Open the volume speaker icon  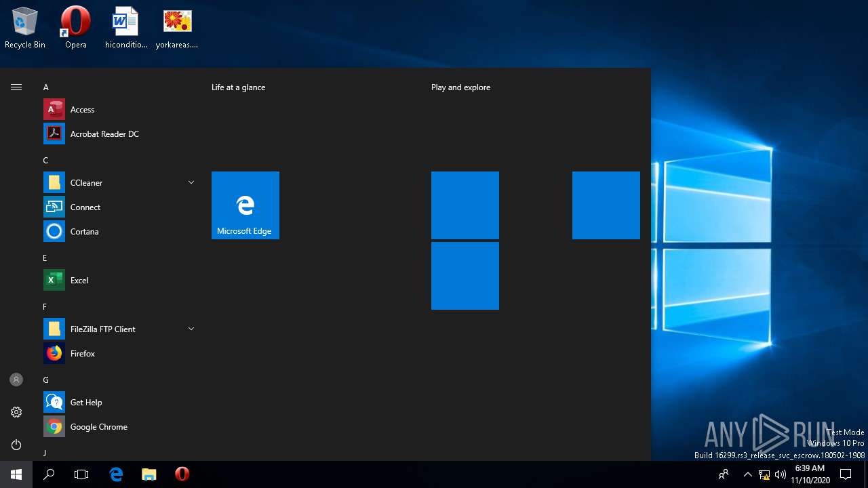(x=781, y=474)
